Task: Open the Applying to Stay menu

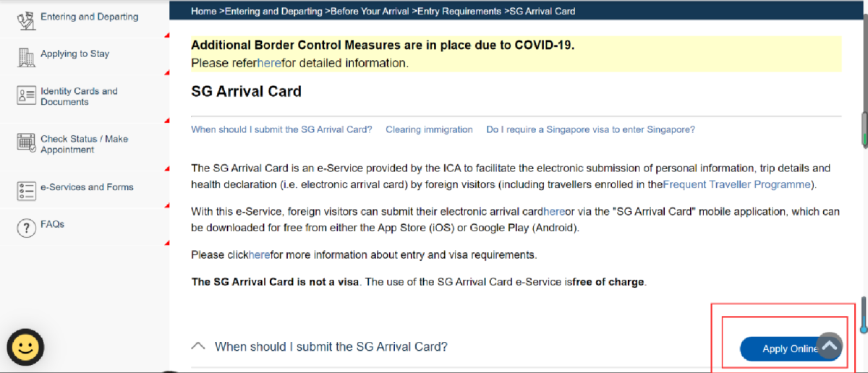Action: pos(75,54)
